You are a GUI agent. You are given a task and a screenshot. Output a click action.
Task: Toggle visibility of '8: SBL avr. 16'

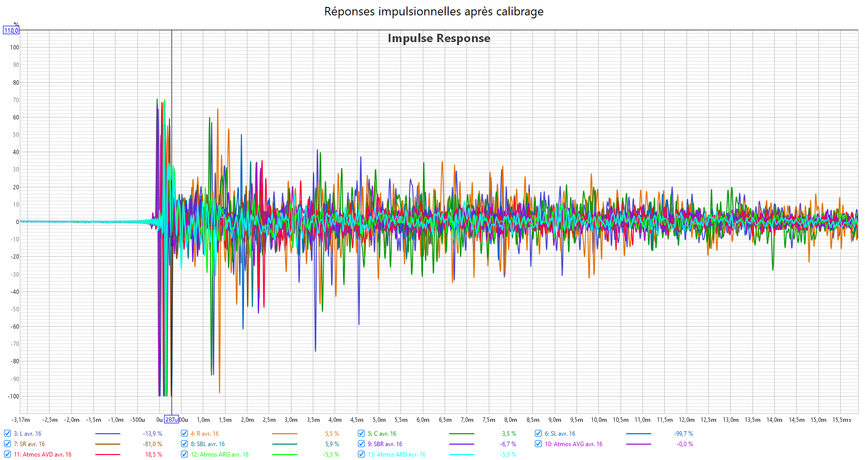tap(184, 444)
